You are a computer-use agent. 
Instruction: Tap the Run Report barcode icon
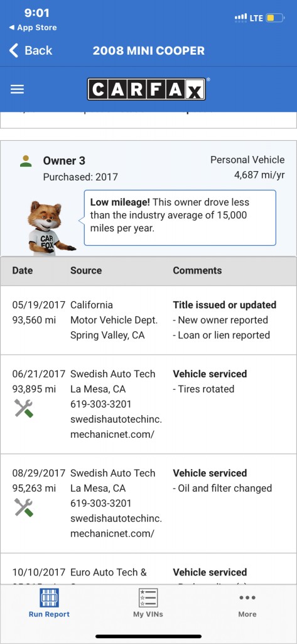49,597
